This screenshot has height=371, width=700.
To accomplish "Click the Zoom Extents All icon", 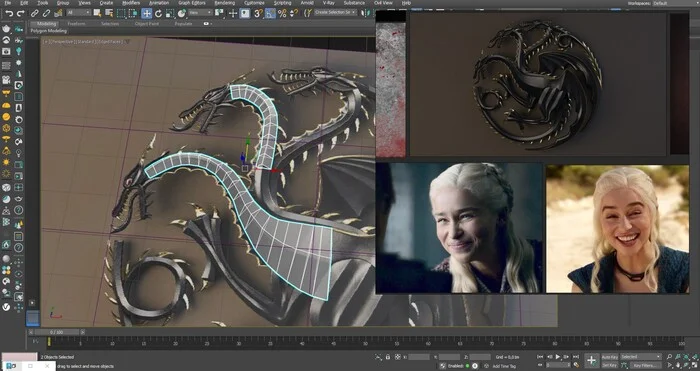I will pyautogui.click(x=695, y=357).
